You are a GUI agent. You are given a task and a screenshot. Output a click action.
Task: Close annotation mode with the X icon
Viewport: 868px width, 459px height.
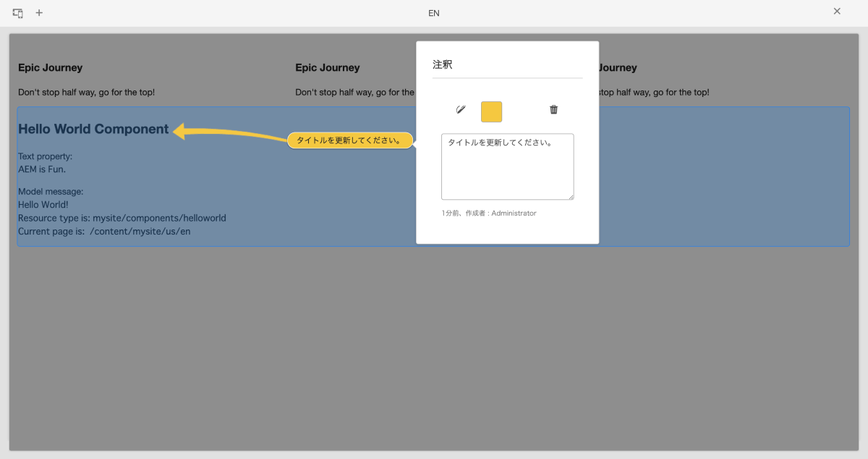pos(837,11)
